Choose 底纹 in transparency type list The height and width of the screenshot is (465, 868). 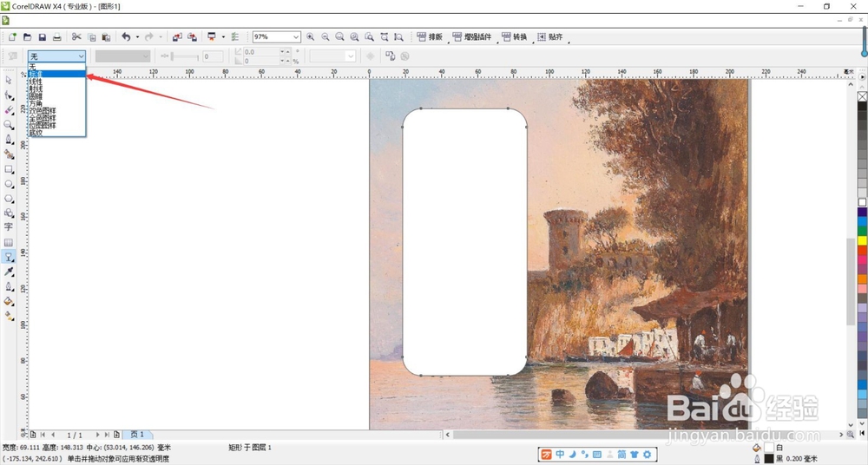(57, 133)
